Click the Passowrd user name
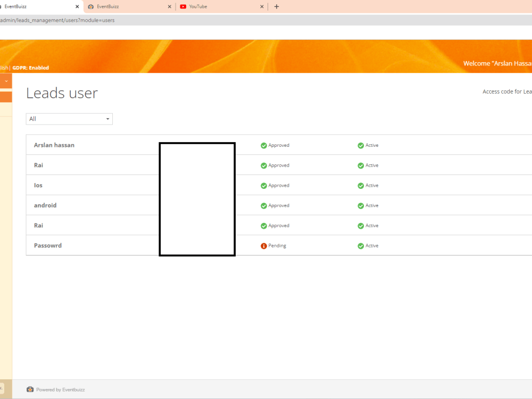Image resolution: width=532 pixels, height=399 pixels. [48, 246]
